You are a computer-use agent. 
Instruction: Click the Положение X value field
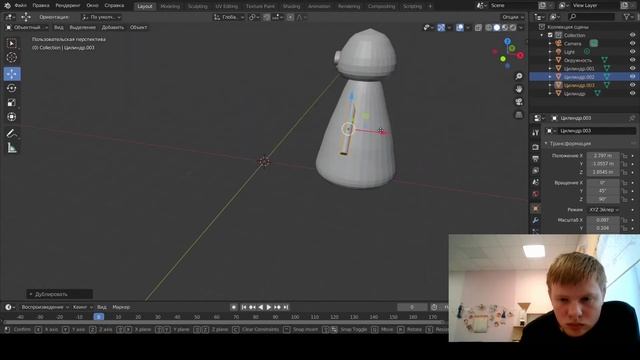(602, 156)
